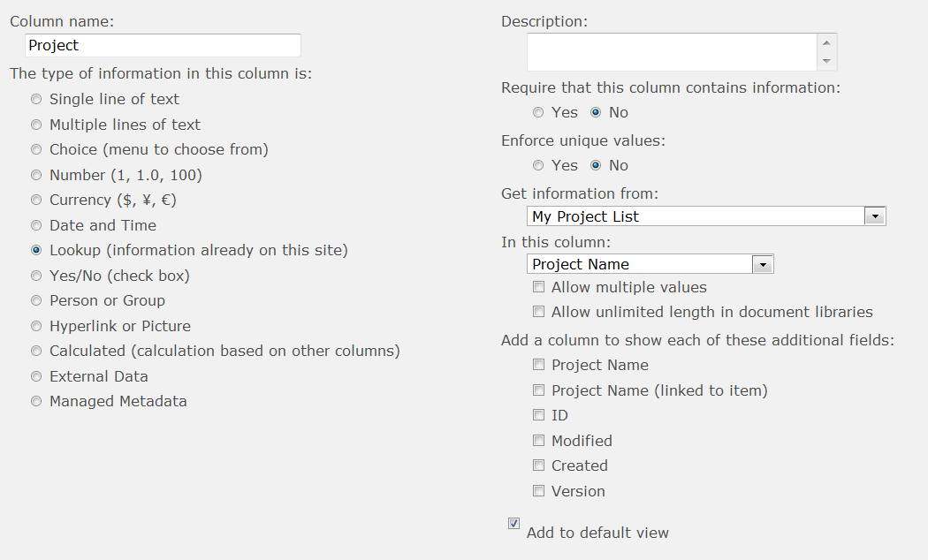Enable Allow multiple values checkbox

coord(538,288)
